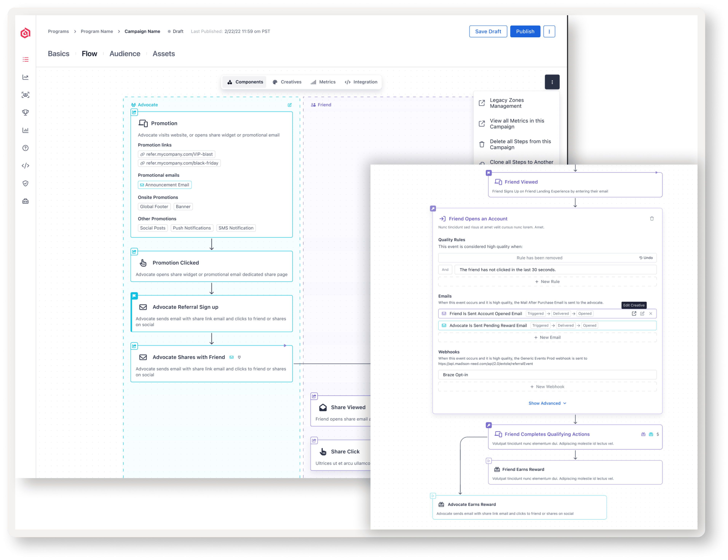Select the code </> Developer icon in sidebar
This screenshot has width=728, height=560.
26,165
